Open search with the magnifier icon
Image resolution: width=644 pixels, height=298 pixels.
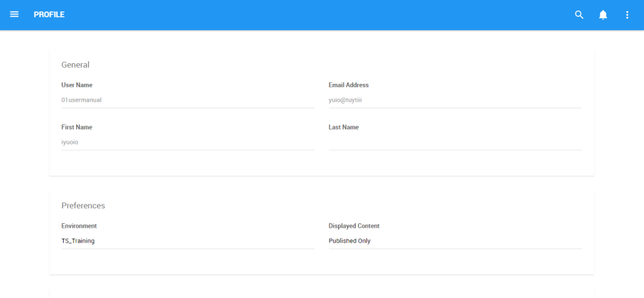pos(579,15)
